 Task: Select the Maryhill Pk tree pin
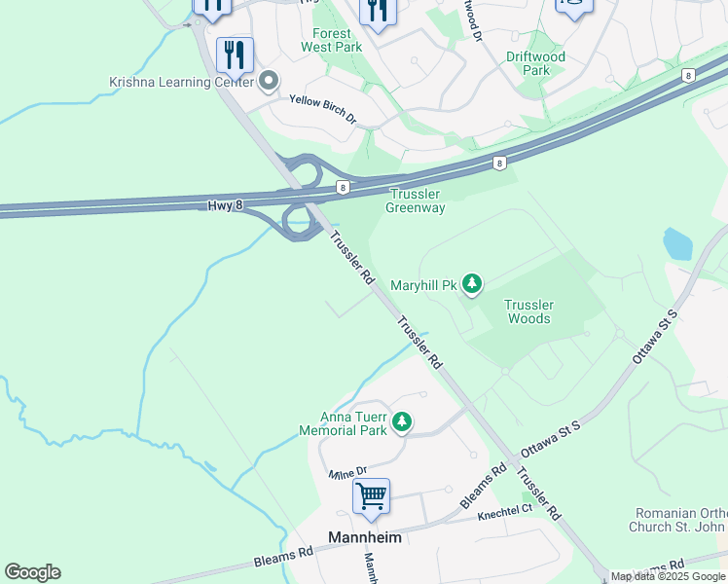pyautogui.click(x=472, y=284)
